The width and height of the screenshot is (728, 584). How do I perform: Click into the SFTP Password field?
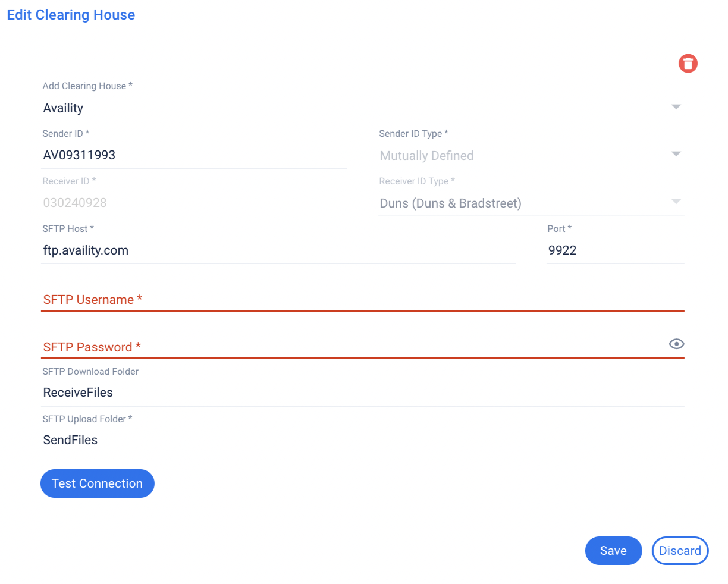coord(351,347)
